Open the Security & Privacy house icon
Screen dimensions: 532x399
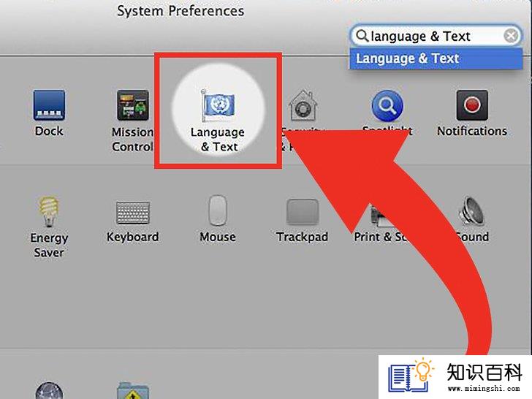[x=303, y=105]
